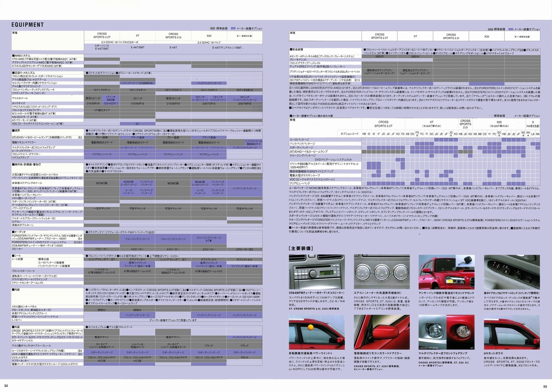Click the パワーステアリング row label
552x392 pixels.
pos(22,208)
